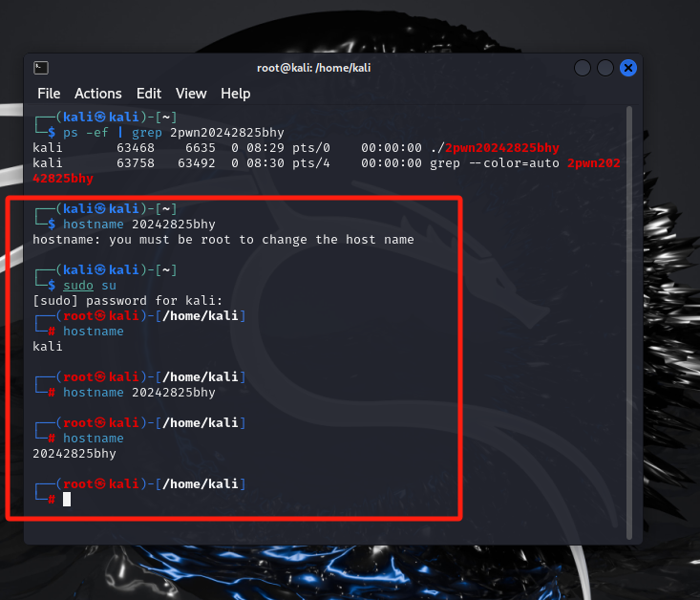Close the terminal with blue X button
Viewport: 700px width, 600px height.
628,68
